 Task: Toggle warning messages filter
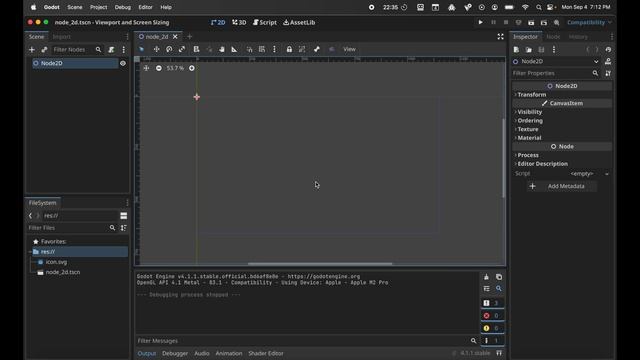click(x=492, y=328)
